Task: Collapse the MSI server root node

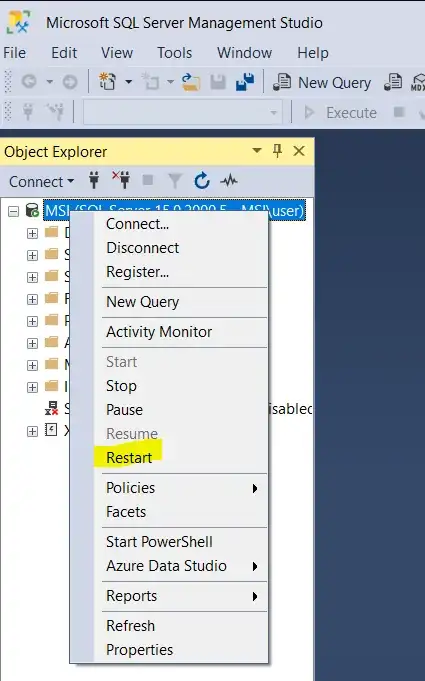Action: point(13,212)
